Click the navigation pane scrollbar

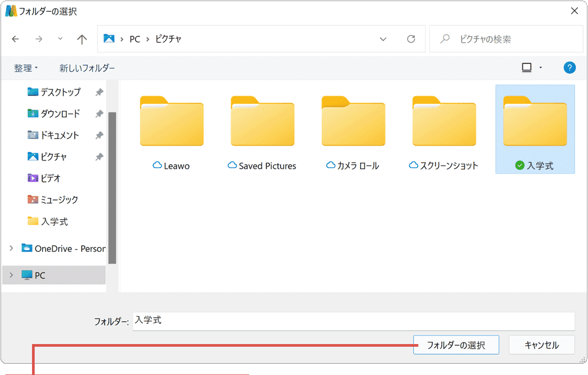[112, 187]
